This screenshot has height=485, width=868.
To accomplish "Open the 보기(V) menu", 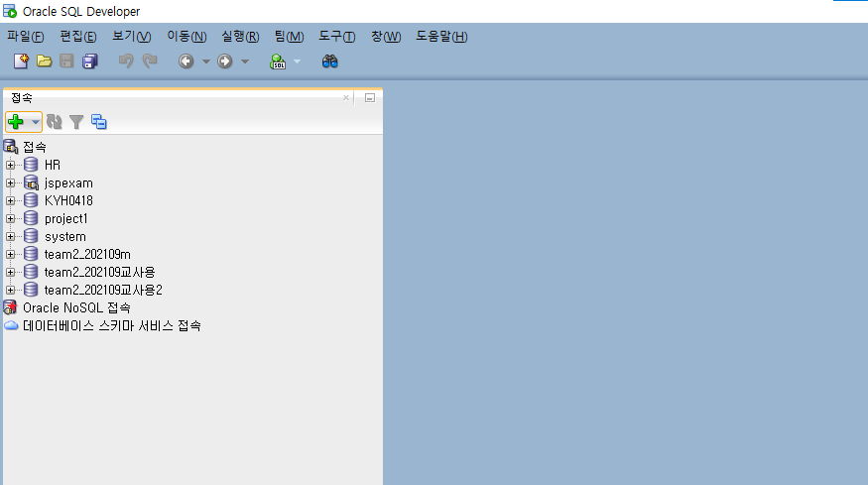I will tap(132, 37).
